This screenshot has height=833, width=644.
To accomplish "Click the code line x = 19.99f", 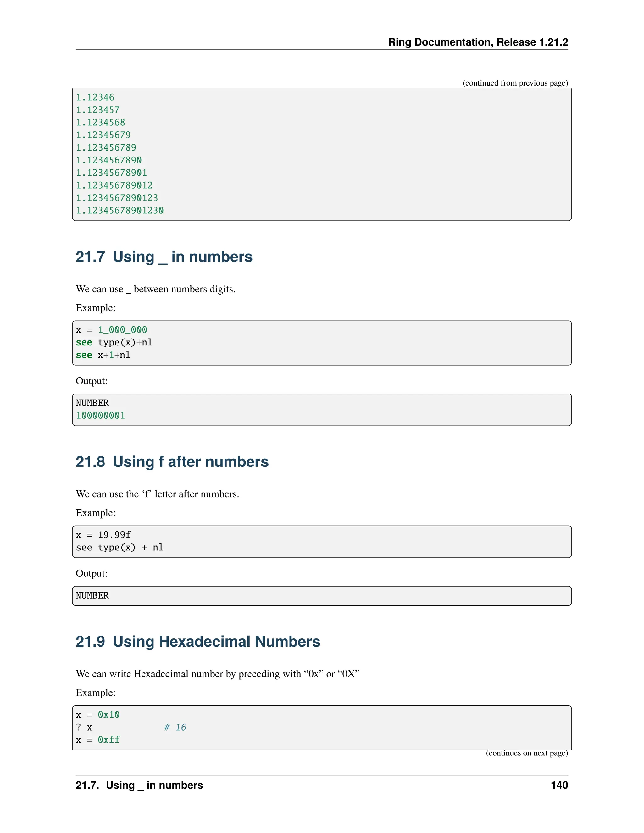I will [x=103, y=535].
